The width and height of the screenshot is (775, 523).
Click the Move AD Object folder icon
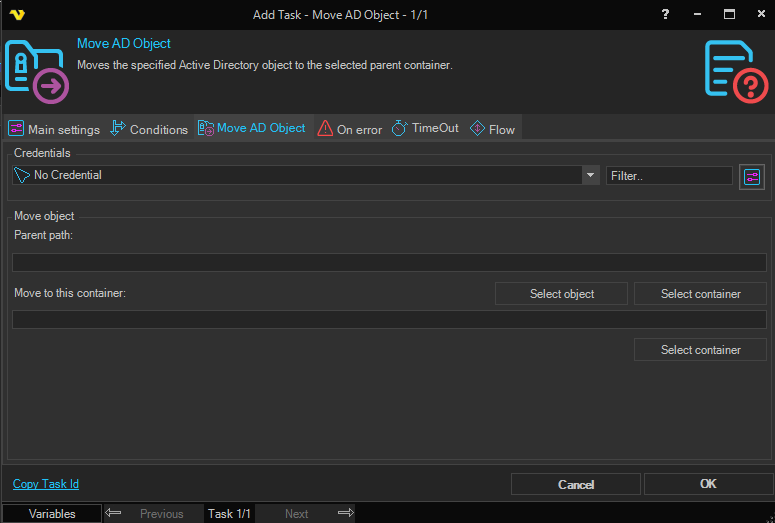click(x=36, y=70)
